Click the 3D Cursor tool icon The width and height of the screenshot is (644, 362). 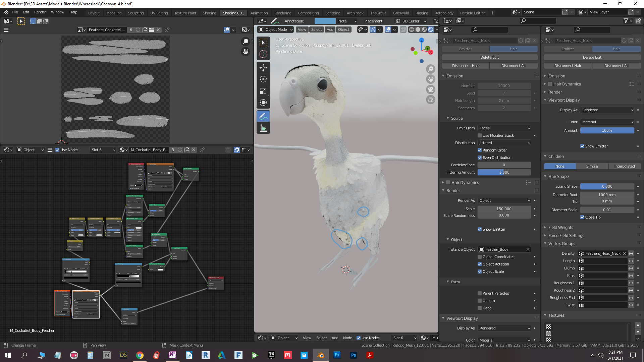[263, 54]
